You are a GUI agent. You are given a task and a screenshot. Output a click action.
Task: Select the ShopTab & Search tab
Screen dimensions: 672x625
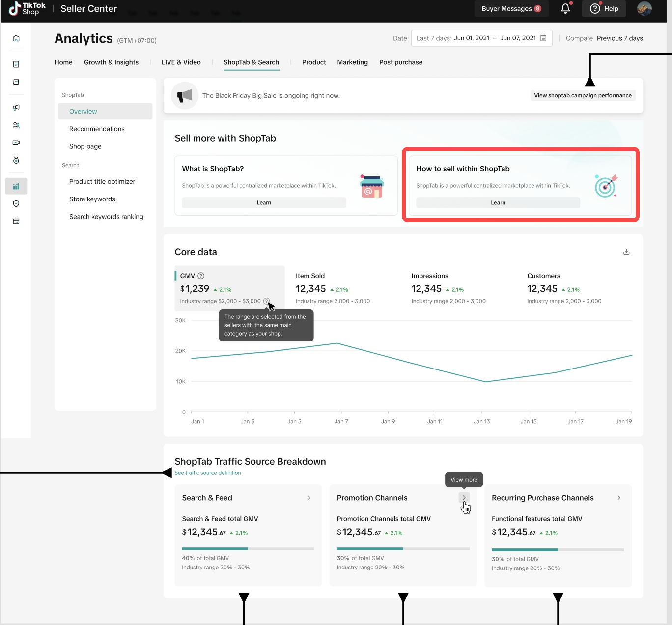pyautogui.click(x=251, y=62)
